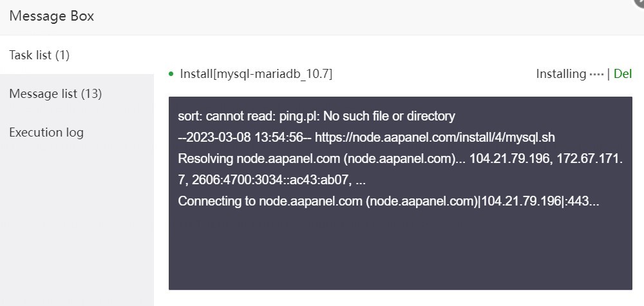Click Del to remove the install task
The height and width of the screenshot is (306, 644).
click(623, 74)
